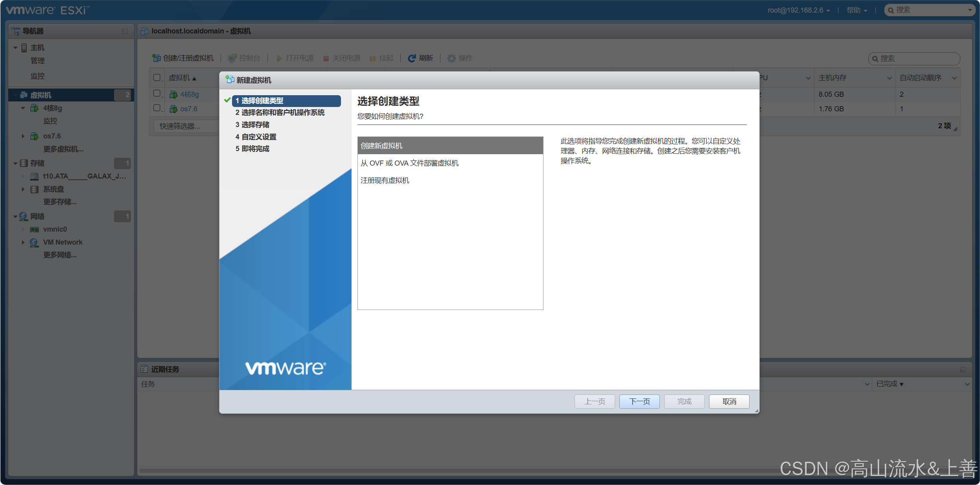
Task: Click the Console icon in toolbar
Action: [x=232, y=58]
